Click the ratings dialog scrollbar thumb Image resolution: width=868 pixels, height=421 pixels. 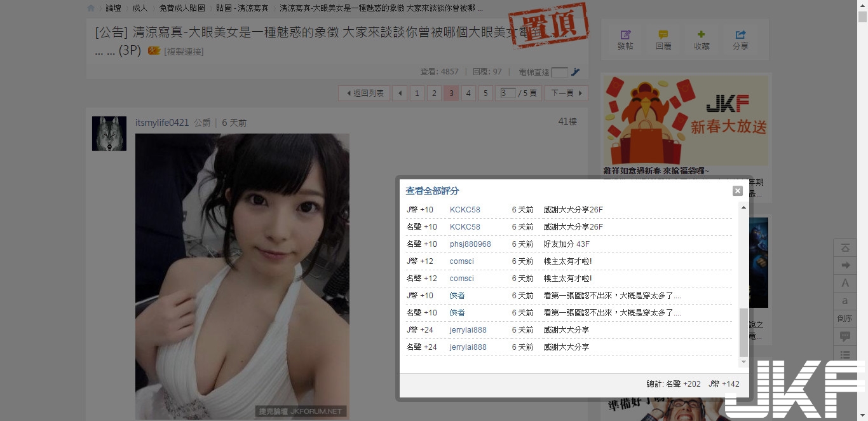[x=743, y=333]
